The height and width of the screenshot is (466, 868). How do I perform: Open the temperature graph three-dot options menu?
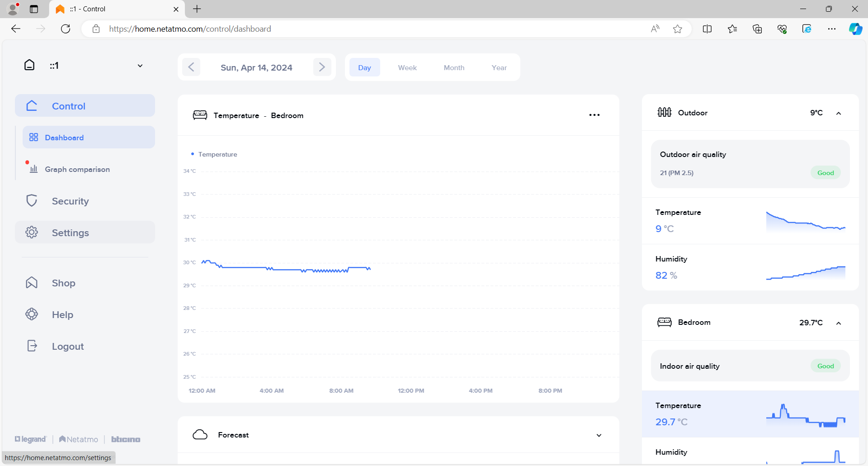pos(594,115)
